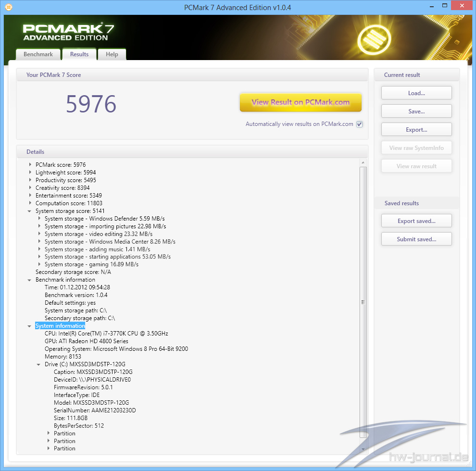Screen dimensions: 476x471
Task: Expand System storage - adding music row
Action: [x=39, y=249]
